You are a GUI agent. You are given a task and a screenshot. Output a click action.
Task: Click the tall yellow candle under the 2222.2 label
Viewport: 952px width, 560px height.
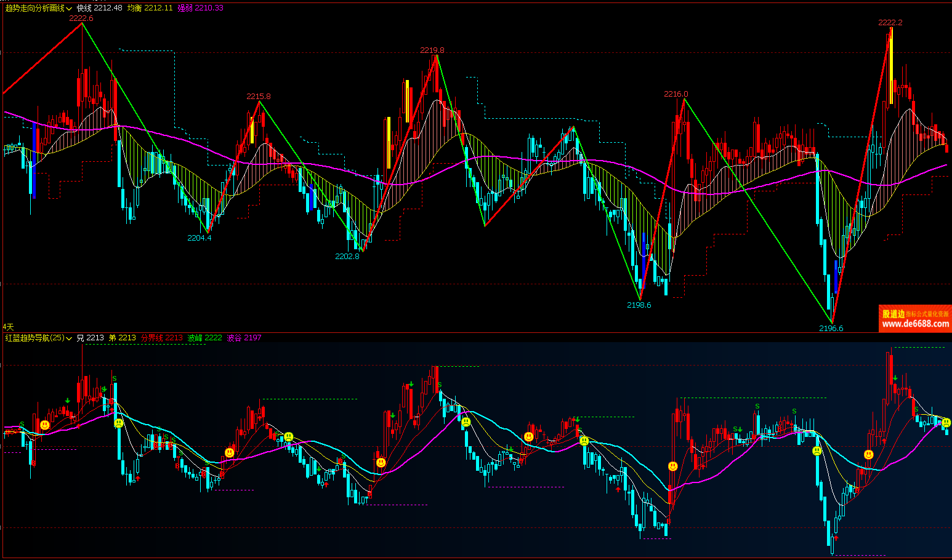(x=890, y=66)
